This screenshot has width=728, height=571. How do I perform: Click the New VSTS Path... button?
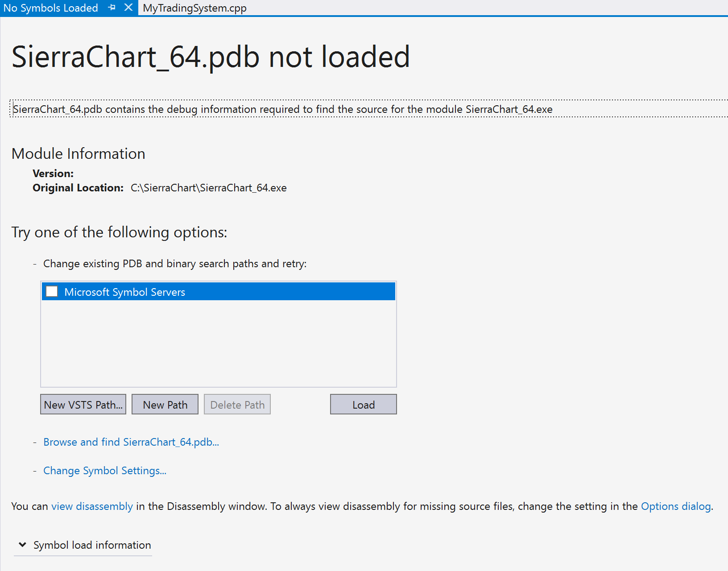[x=83, y=404]
